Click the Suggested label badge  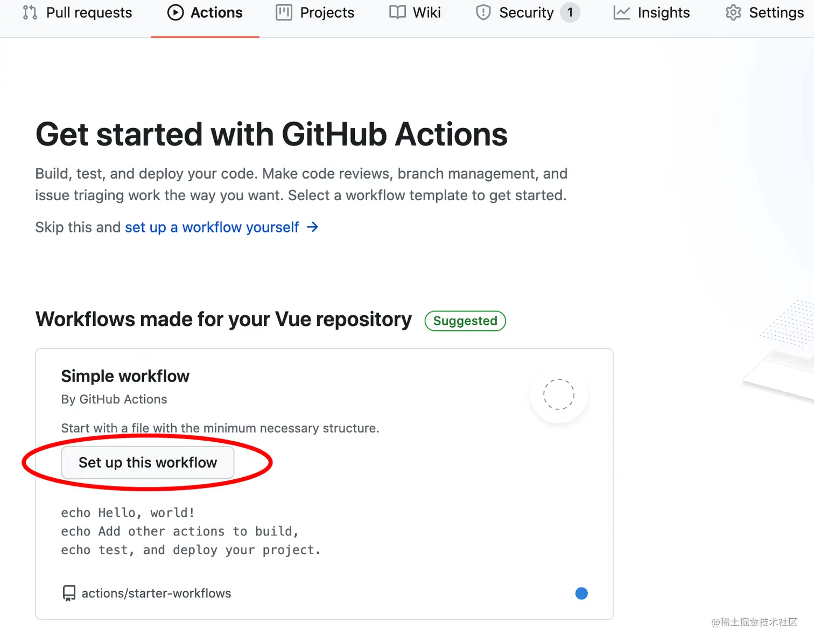pyautogui.click(x=465, y=321)
